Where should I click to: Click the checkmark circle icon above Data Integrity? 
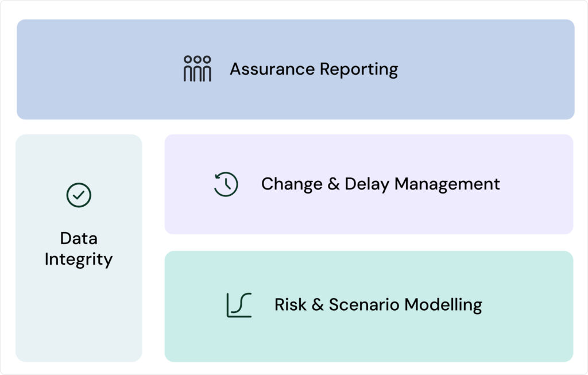[79, 195]
